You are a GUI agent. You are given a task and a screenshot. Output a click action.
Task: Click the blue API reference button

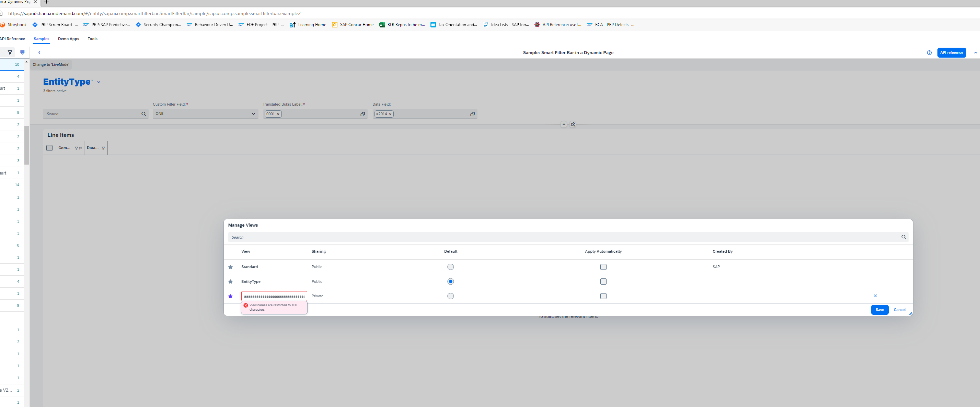pyautogui.click(x=952, y=52)
